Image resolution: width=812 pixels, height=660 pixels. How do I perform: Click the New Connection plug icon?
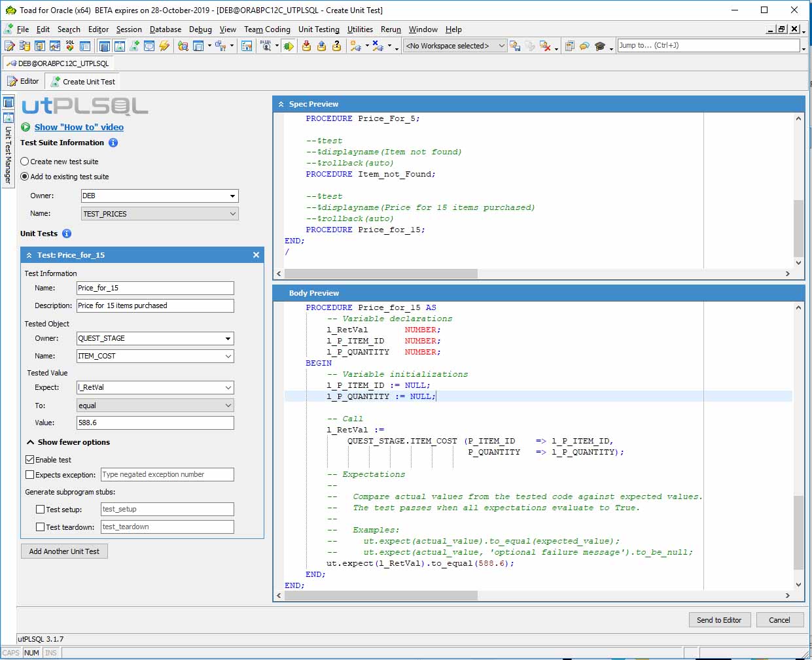[x=355, y=46]
